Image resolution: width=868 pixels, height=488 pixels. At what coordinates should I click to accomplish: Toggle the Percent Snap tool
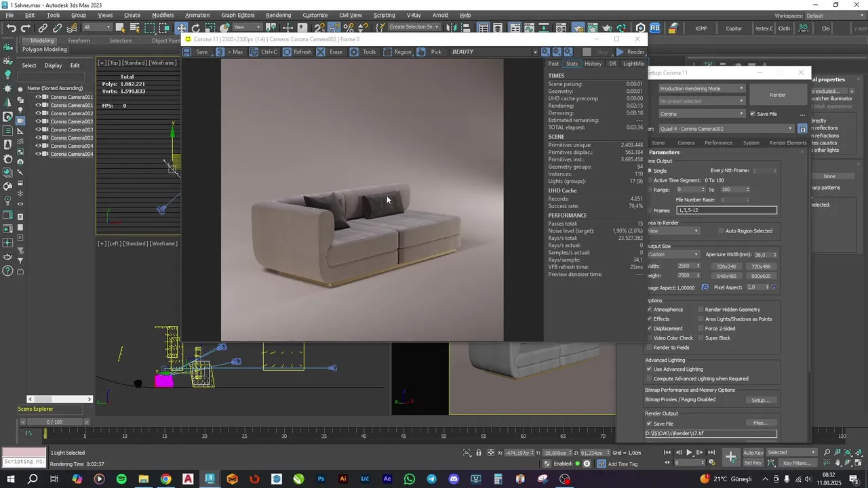point(349,28)
